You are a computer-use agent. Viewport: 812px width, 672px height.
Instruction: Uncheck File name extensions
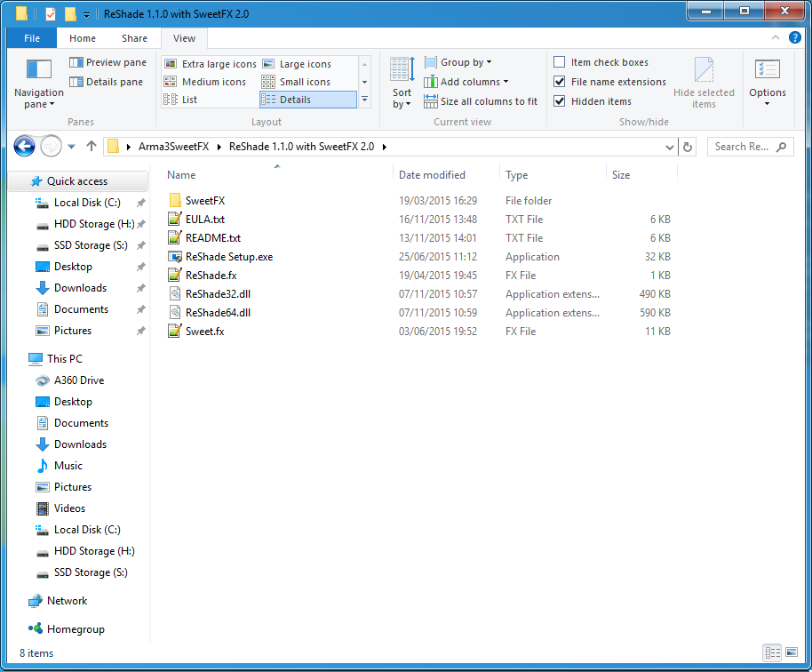click(x=560, y=82)
